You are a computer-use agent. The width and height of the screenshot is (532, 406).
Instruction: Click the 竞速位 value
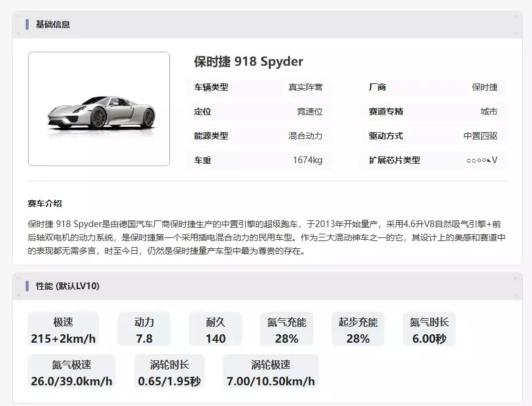tap(310, 111)
